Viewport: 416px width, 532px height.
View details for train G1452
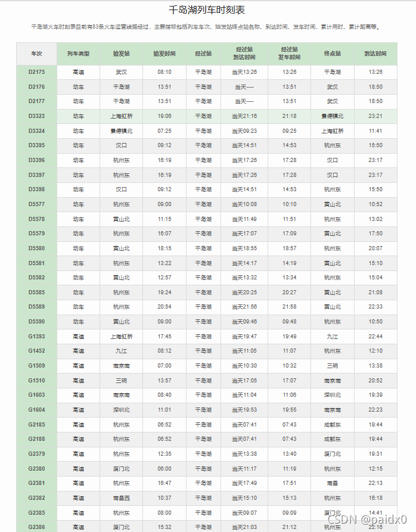click(36, 351)
